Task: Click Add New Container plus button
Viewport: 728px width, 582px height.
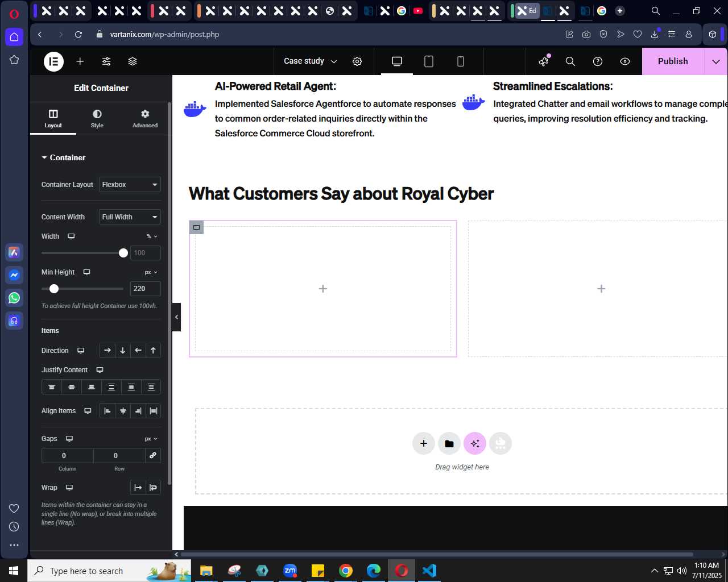Action: [424, 443]
